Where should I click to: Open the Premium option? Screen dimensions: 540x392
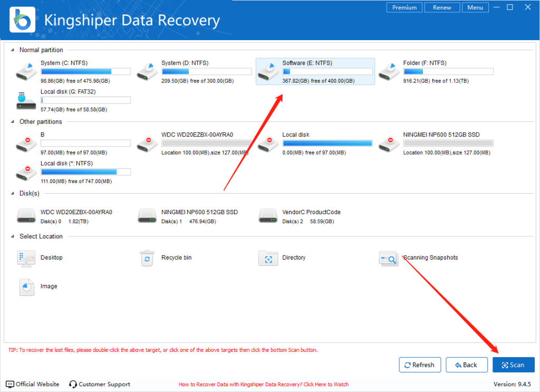[x=404, y=7]
